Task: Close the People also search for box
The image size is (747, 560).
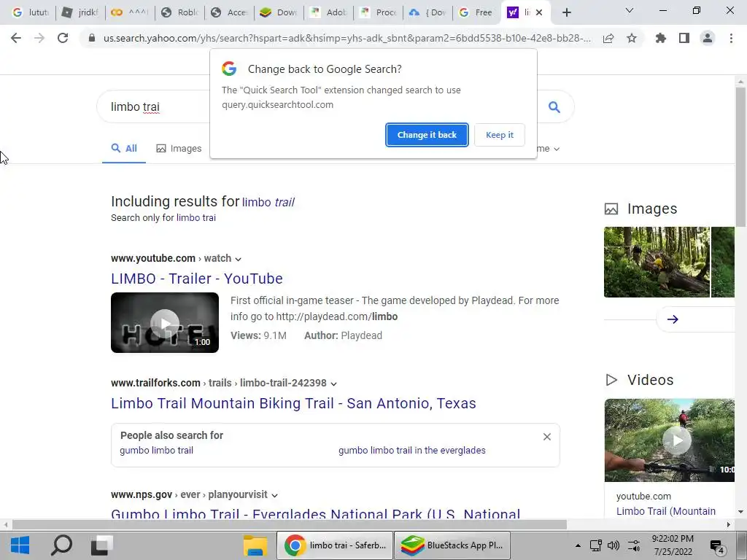Action: pos(547,437)
